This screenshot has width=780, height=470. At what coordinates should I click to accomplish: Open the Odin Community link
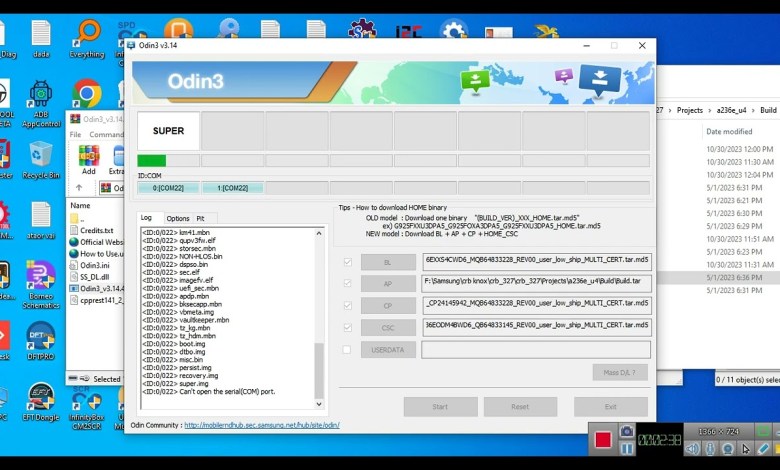[262, 425]
